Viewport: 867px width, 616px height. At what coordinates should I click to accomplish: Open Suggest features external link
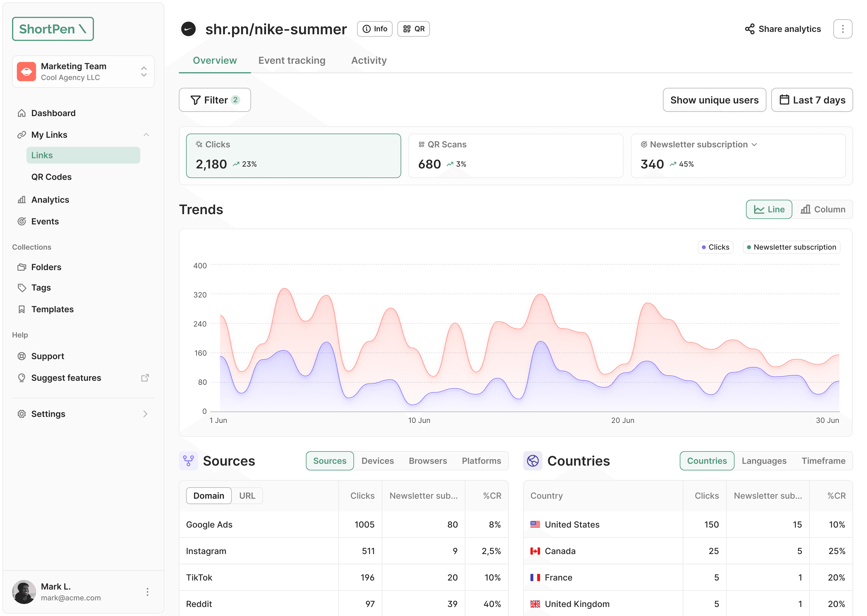click(x=66, y=377)
